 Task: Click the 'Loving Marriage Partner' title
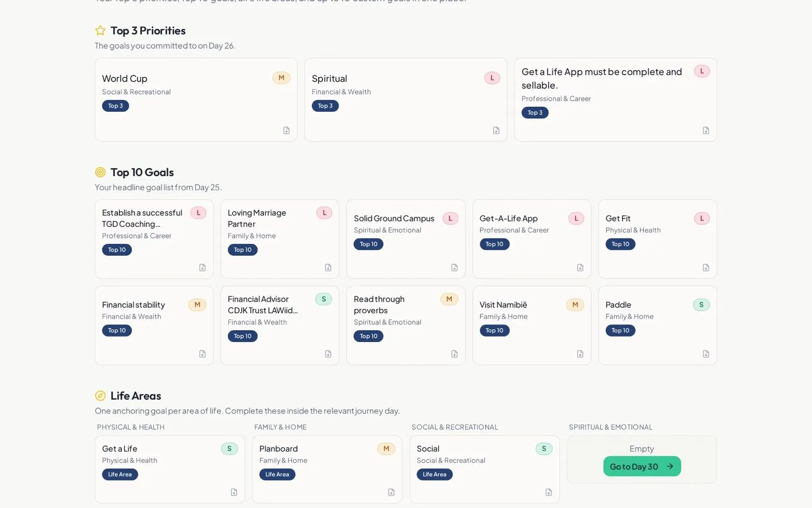(257, 218)
